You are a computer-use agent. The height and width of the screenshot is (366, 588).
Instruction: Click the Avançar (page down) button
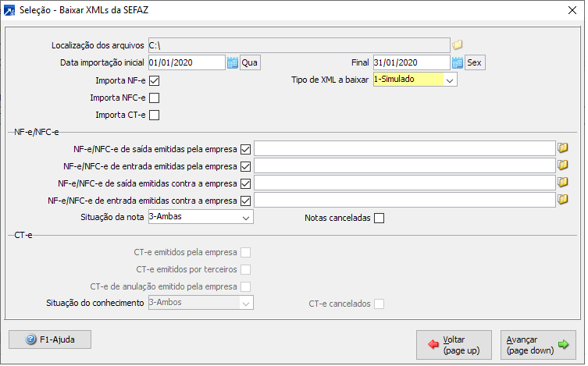[x=538, y=345]
